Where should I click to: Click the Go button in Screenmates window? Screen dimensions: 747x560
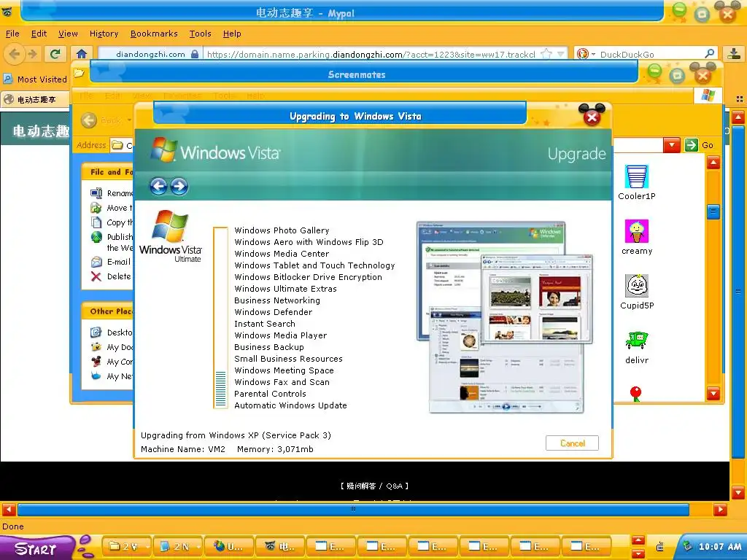point(700,145)
